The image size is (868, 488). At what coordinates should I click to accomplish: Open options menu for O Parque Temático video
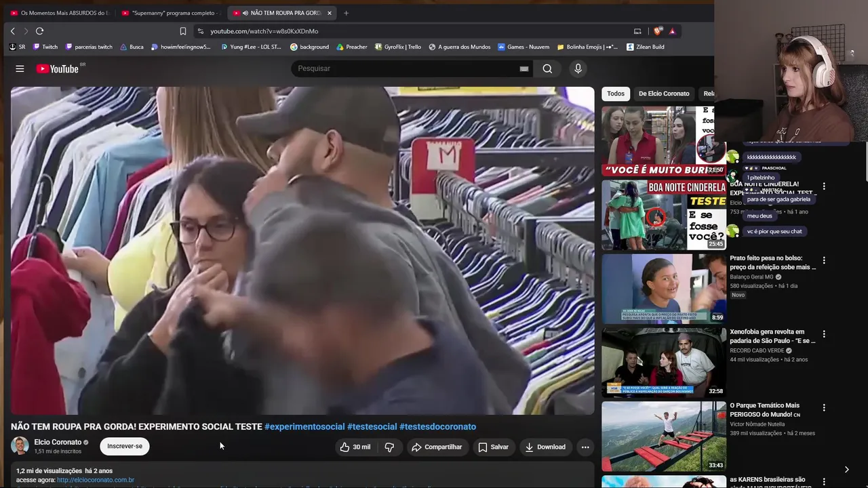click(824, 408)
